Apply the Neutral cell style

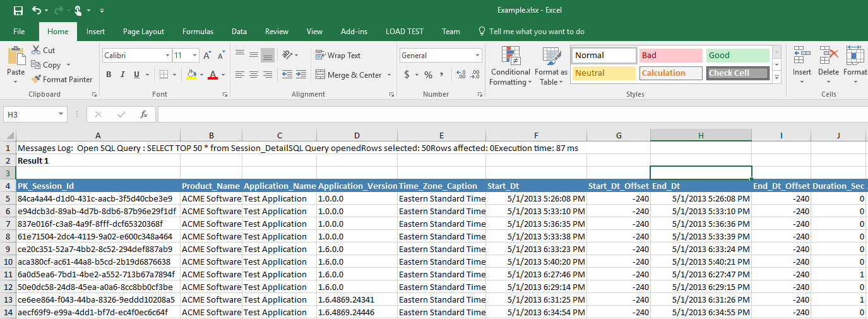[x=603, y=73]
